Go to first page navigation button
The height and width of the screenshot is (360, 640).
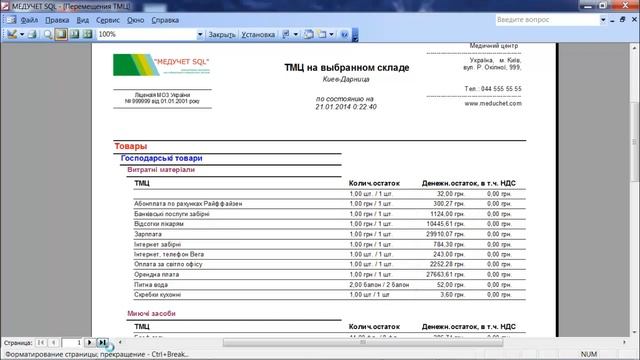pyautogui.click(x=41, y=342)
